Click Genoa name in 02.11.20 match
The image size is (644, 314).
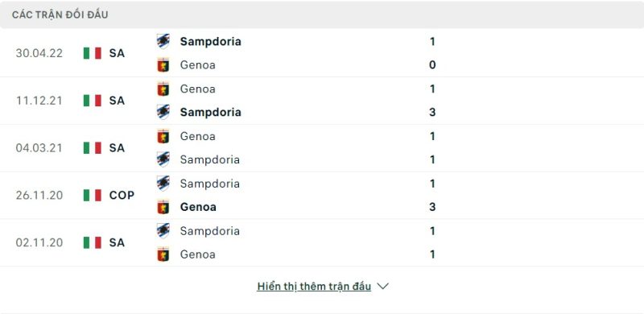(197, 254)
